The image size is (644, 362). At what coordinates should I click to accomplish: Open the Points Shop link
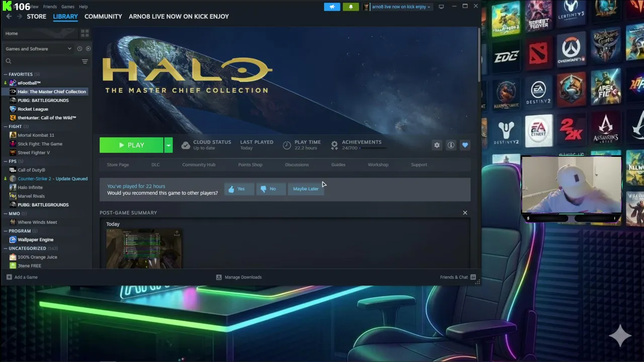click(250, 165)
